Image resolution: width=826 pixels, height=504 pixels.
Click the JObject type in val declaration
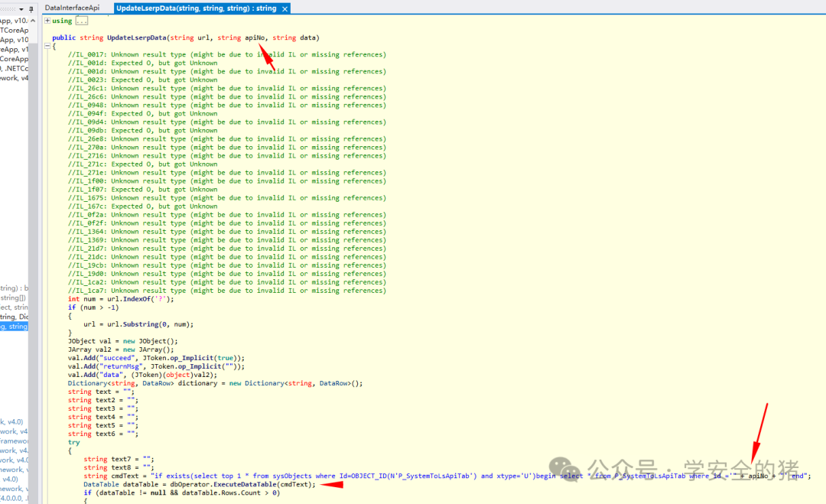click(82, 341)
